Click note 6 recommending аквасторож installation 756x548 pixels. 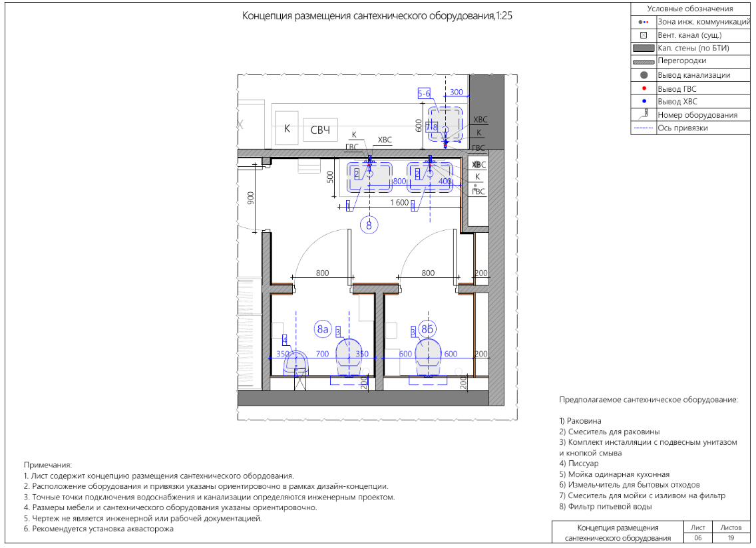point(99,529)
